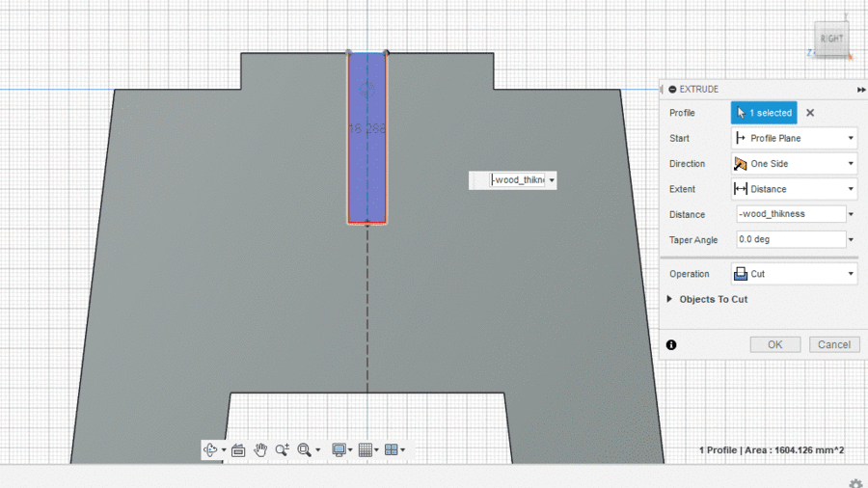Open the Operation Cut dropdown
This screenshot has height=488, width=868.
tap(794, 274)
